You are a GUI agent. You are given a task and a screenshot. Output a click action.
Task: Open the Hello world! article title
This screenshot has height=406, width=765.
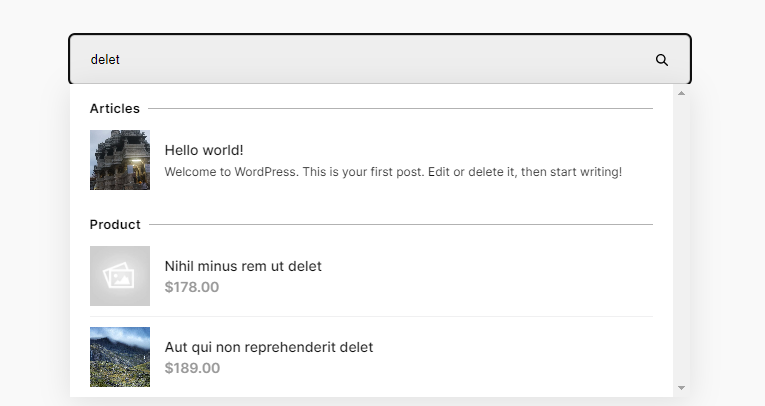click(x=204, y=150)
